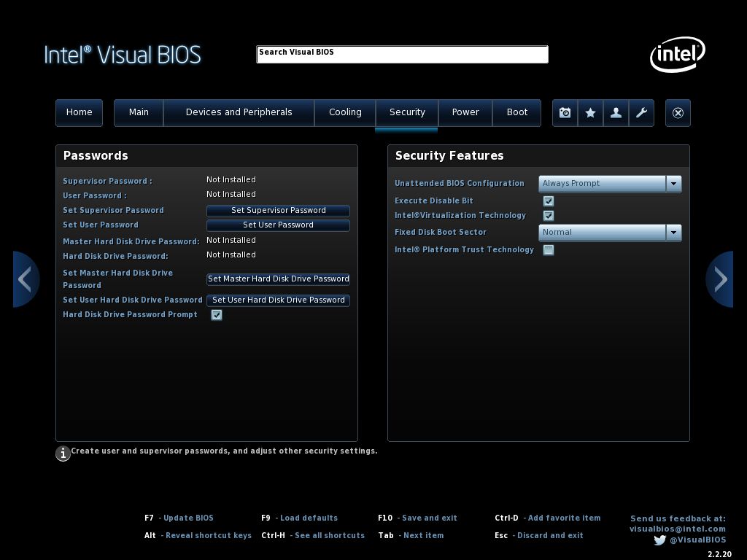747x560 pixels.
Task: Click Set Master Hard Disk Drive Password button
Action: coord(278,279)
